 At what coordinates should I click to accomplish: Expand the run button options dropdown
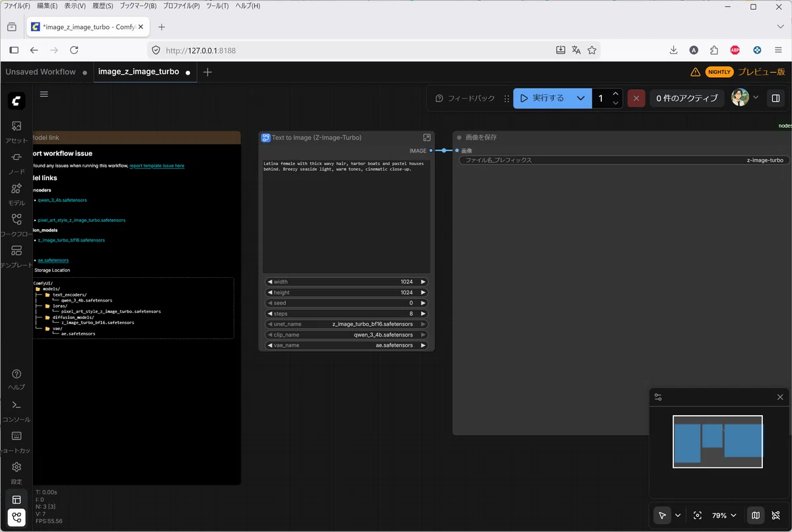click(x=581, y=98)
